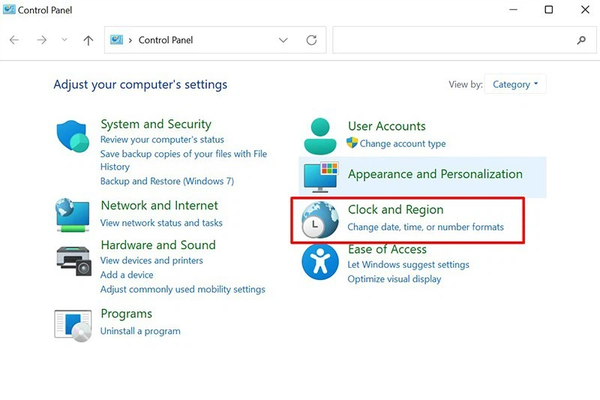Expand the recent locations chevron
This screenshot has height=400, width=600.
coord(65,41)
